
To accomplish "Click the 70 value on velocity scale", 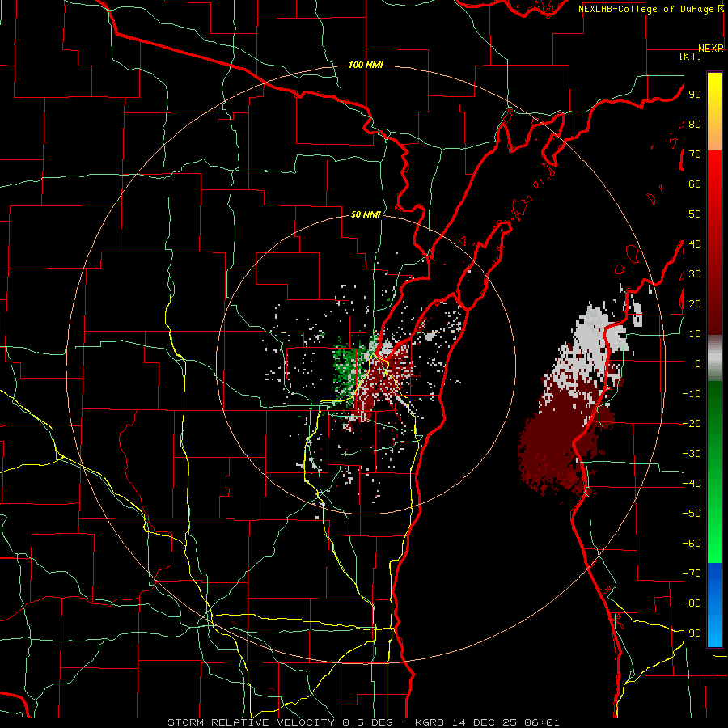I will coord(695,154).
